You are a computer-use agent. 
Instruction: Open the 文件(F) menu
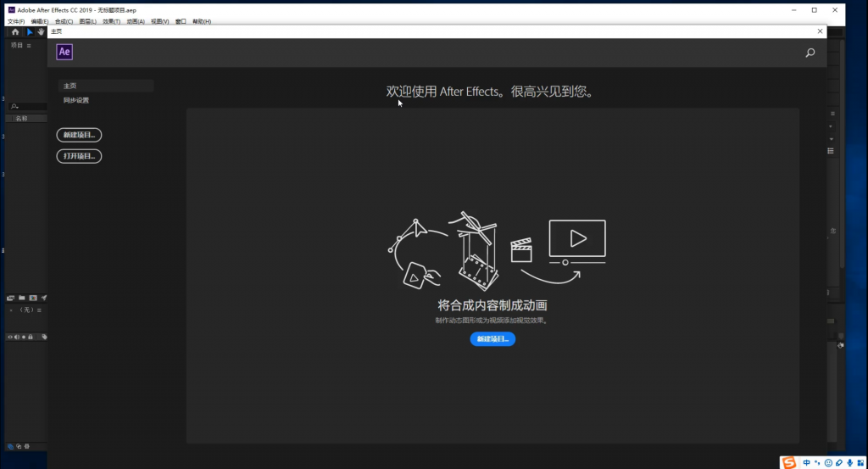[x=16, y=21]
